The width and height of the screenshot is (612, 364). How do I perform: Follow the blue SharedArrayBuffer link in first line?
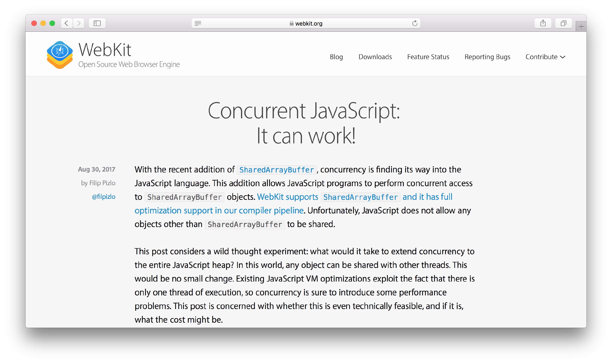click(276, 170)
